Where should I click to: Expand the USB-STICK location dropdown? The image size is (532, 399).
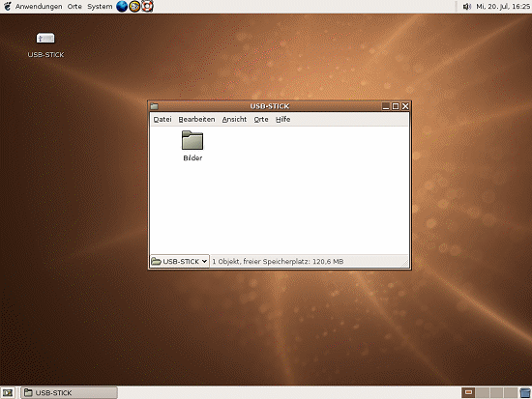click(x=180, y=262)
